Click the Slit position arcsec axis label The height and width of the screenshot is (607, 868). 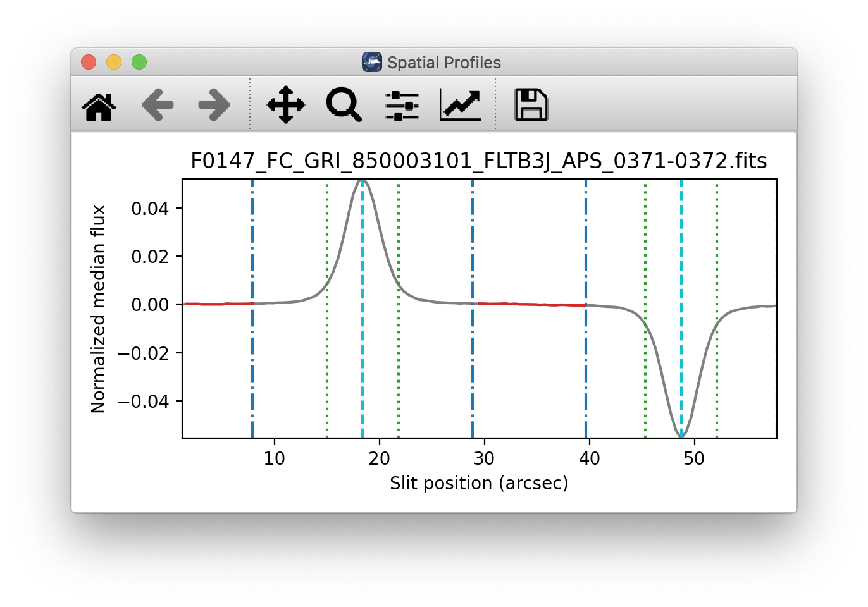tap(480, 483)
